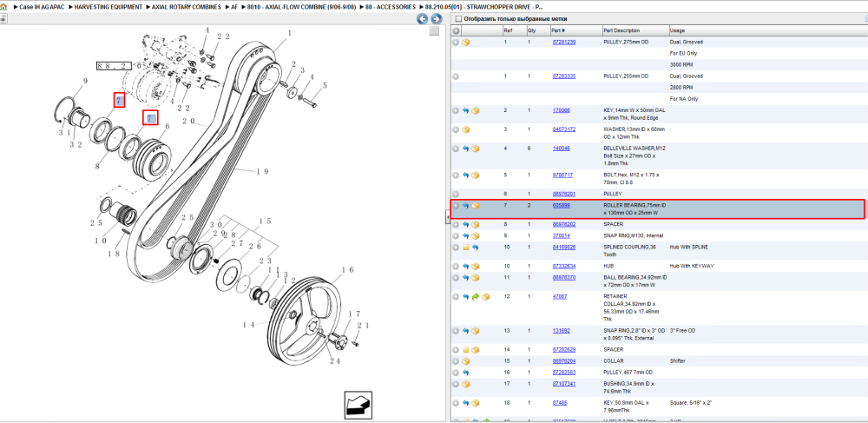Open part number 47067 link

click(x=560, y=297)
